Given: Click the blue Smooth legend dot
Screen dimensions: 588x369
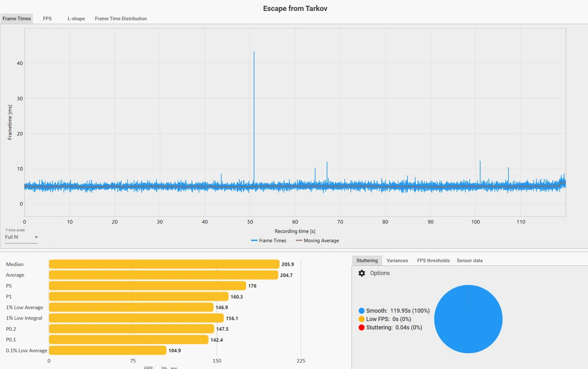Looking at the screenshot, I should 362,311.
